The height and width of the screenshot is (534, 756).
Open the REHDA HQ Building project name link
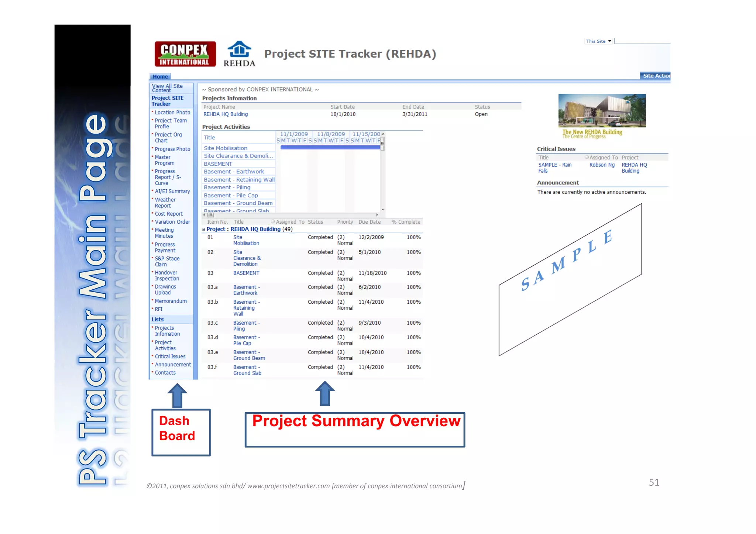point(226,114)
